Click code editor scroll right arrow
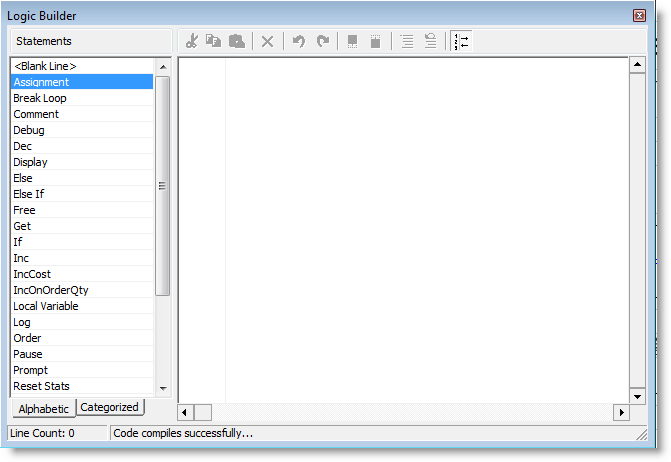The width and height of the screenshot is (671, 462). tap(621, 412)
